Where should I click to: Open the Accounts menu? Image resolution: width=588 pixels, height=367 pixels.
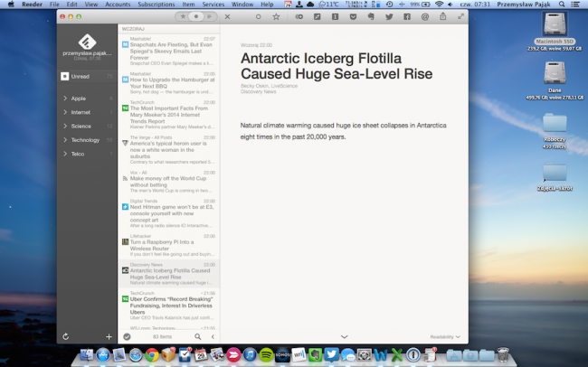tap(118, 5)
